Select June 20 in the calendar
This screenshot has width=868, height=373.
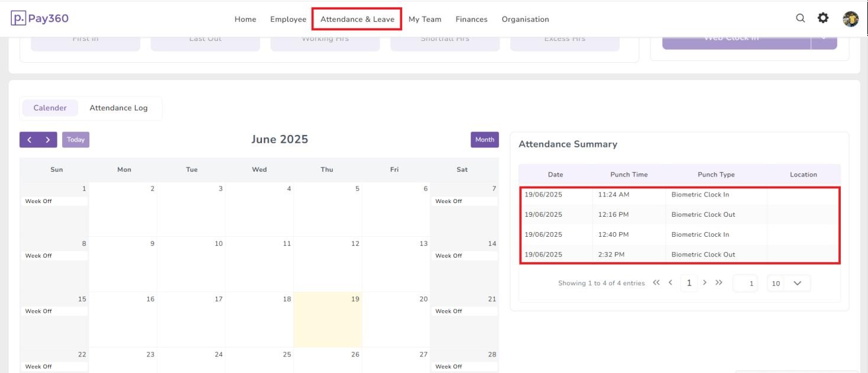point(396,319)
